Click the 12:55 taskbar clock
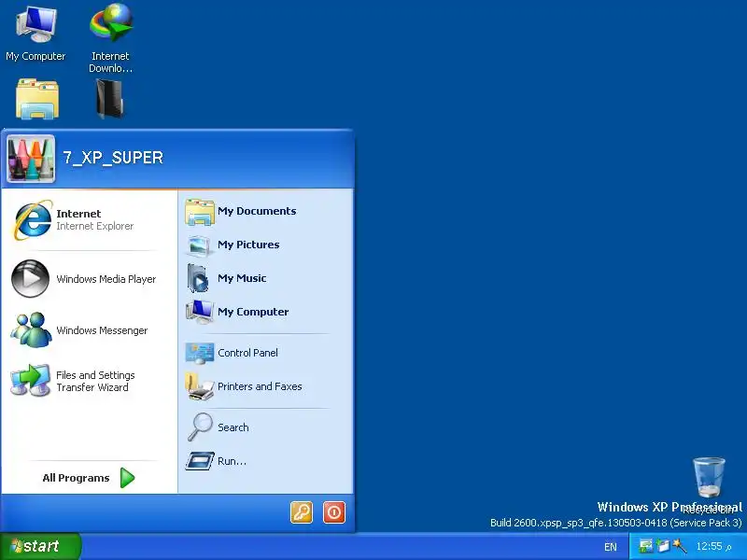Viewport: 747px width, 560px height. click(713, 547)
